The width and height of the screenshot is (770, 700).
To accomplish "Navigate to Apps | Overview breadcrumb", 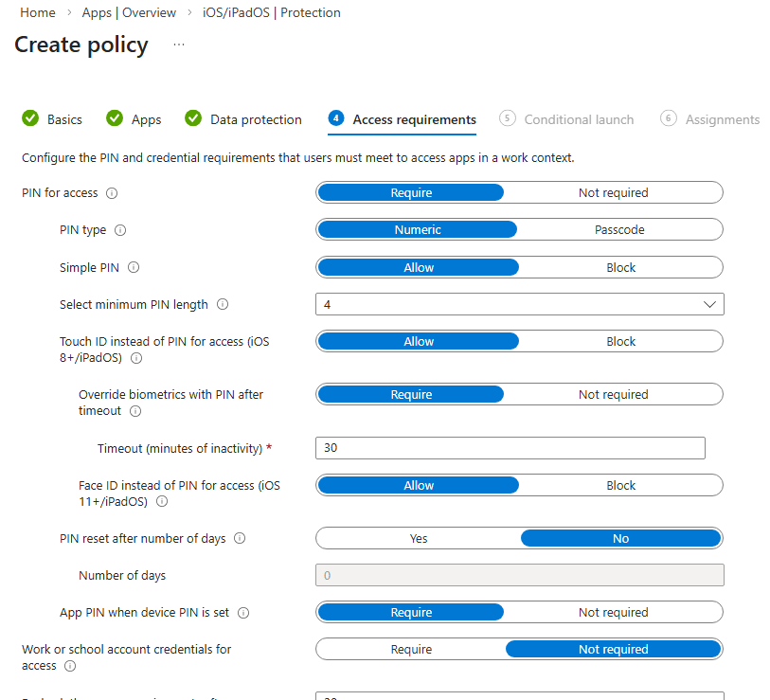I will (129, 13).
